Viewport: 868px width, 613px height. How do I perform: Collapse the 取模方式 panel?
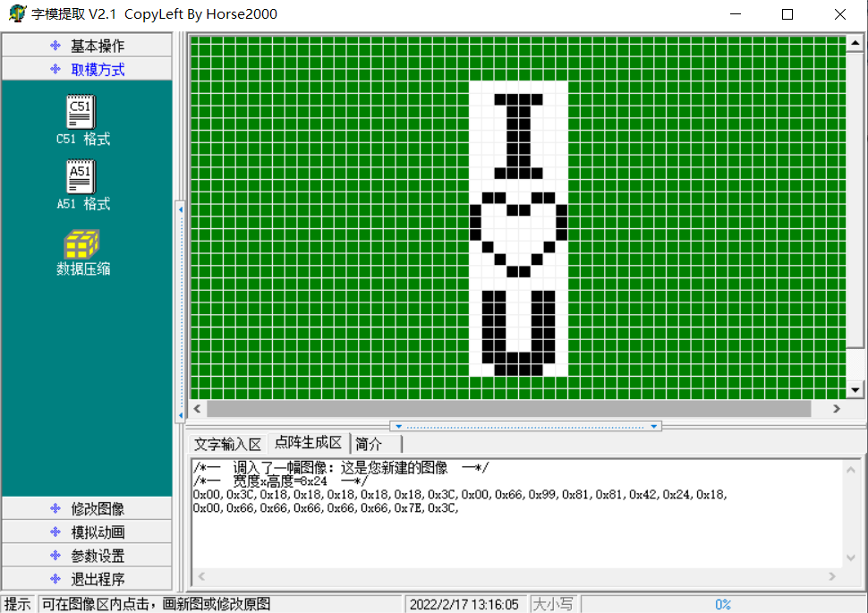coord(87,69)
